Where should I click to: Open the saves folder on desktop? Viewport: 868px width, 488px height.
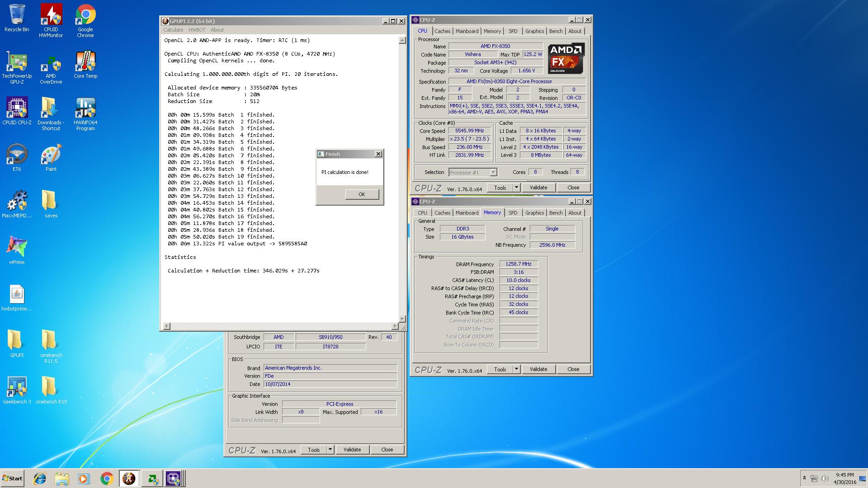click(x=51, y=204)
